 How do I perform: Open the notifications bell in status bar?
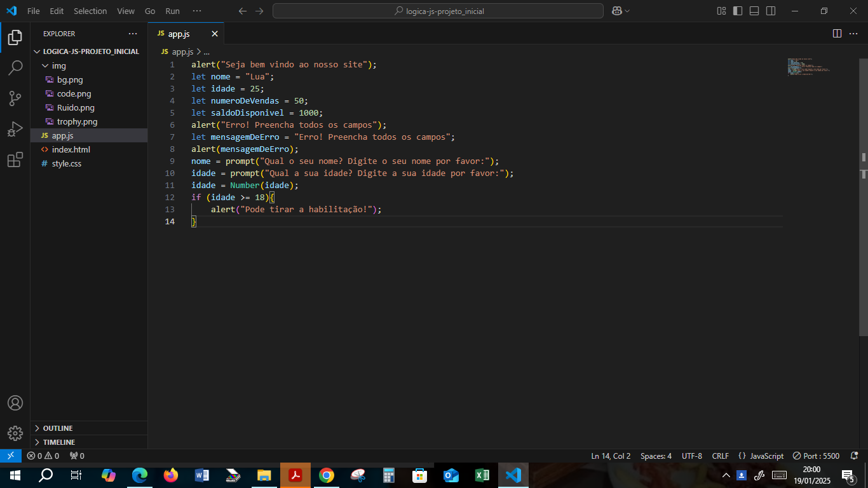pyautogui.click(x=855, y=456)
